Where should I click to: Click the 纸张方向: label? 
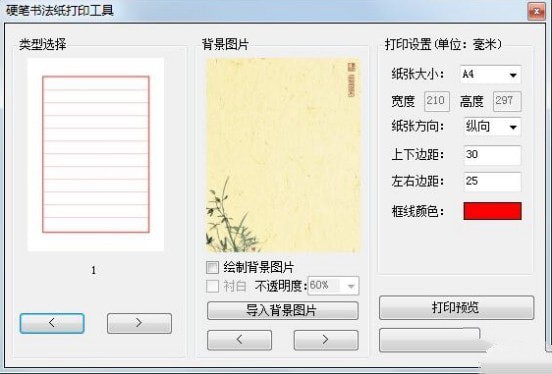pos(418,126)
